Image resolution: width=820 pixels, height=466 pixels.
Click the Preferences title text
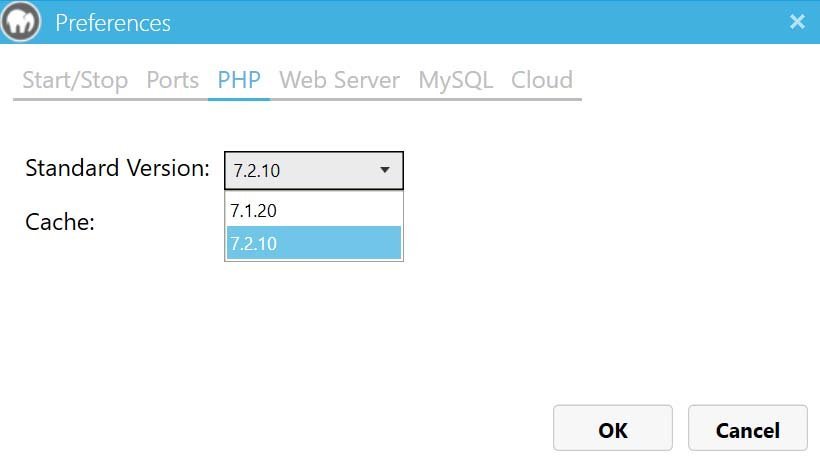pyautogui.click(x=113, y=23)
